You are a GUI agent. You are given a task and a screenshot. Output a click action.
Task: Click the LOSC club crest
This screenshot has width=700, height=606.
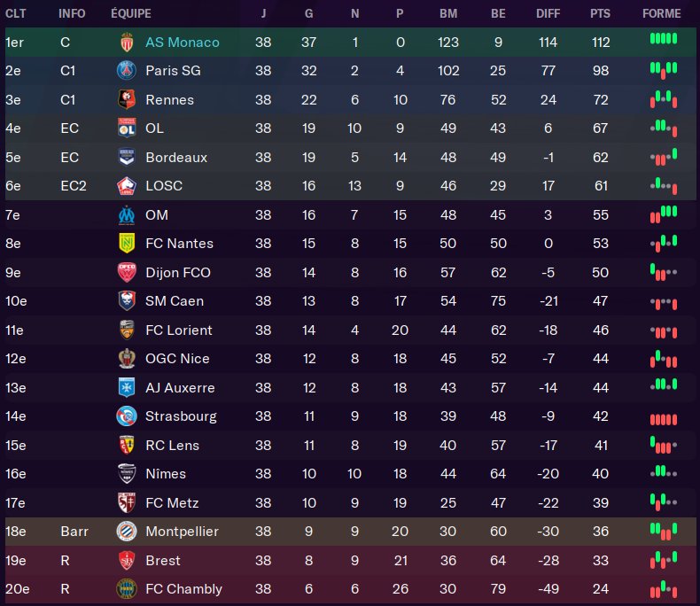coord(126,186)
